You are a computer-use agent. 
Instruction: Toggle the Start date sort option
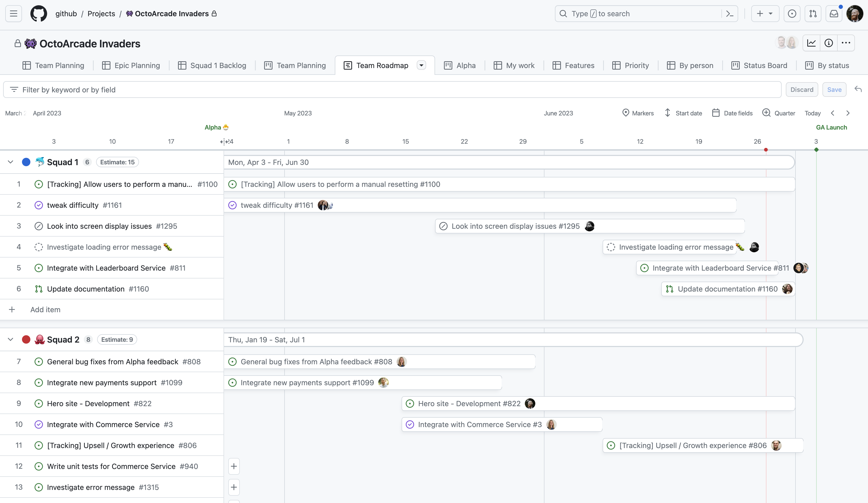(683, 113)
